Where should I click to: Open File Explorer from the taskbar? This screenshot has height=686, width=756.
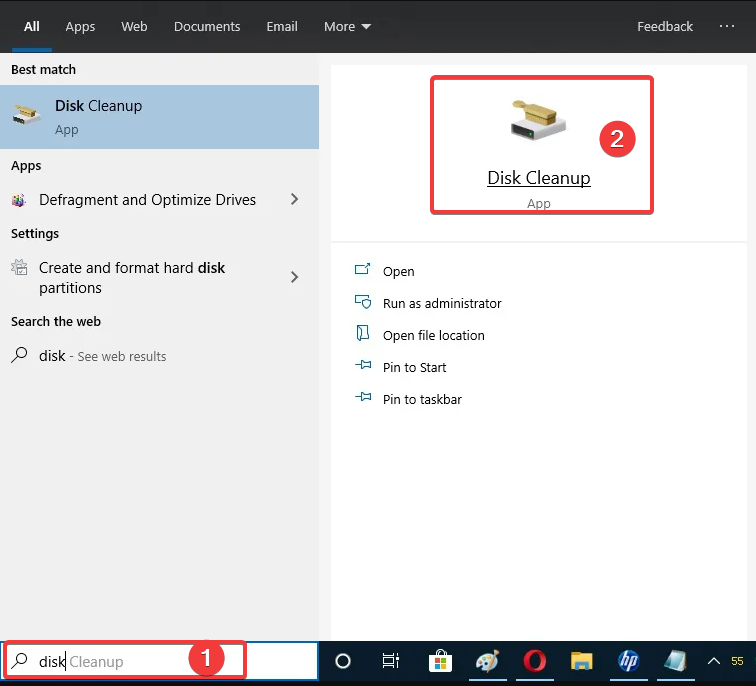point(581,661)
